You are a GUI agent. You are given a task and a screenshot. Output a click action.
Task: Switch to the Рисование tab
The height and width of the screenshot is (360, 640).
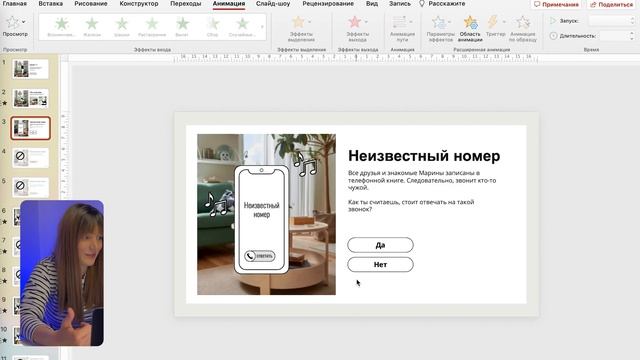(91, 4)
